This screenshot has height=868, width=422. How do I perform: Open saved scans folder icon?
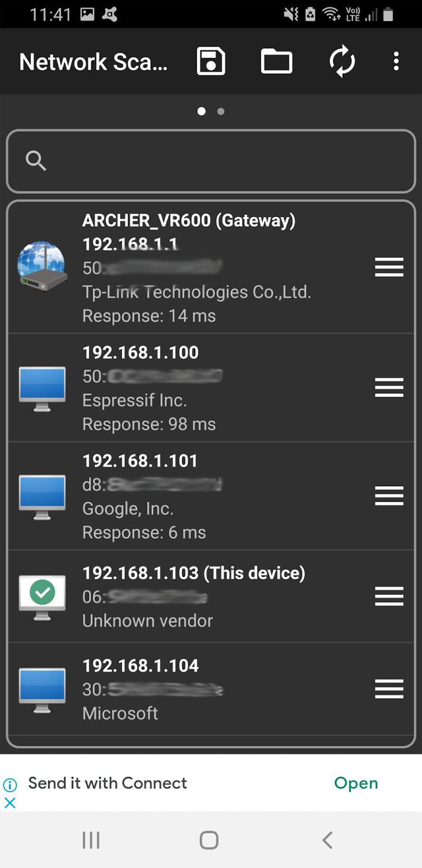(277, 61)
